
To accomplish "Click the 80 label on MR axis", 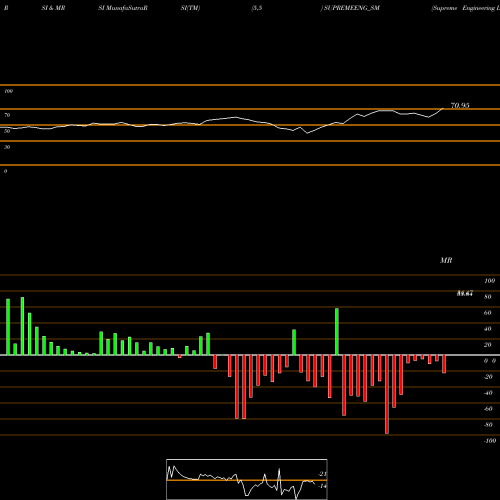I will [x=488, y=297].
